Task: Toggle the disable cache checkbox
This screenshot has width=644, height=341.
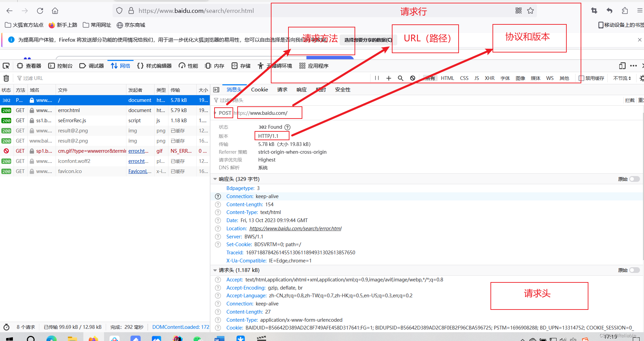Action: (581, 78)
